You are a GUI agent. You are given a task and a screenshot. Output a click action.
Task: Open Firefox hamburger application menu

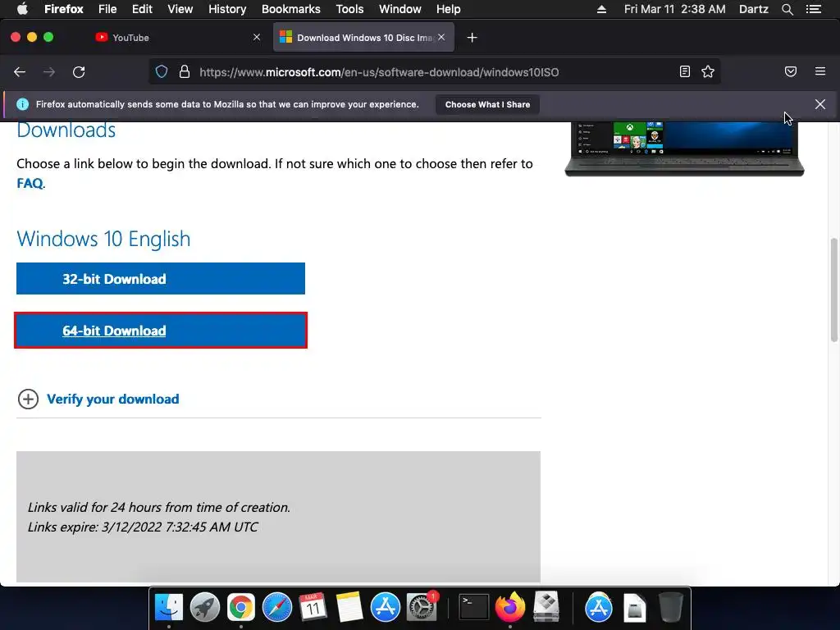pos(820,71)
